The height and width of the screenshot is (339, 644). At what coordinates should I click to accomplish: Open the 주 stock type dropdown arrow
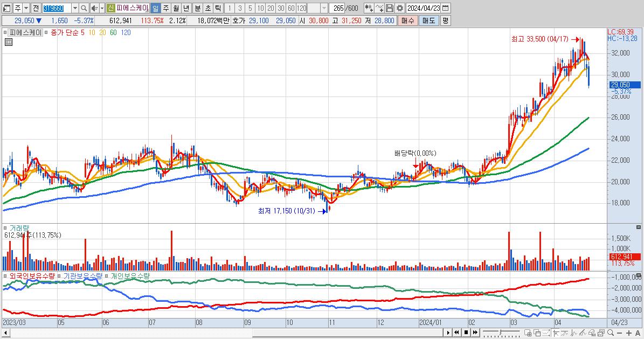coord(26,8)
